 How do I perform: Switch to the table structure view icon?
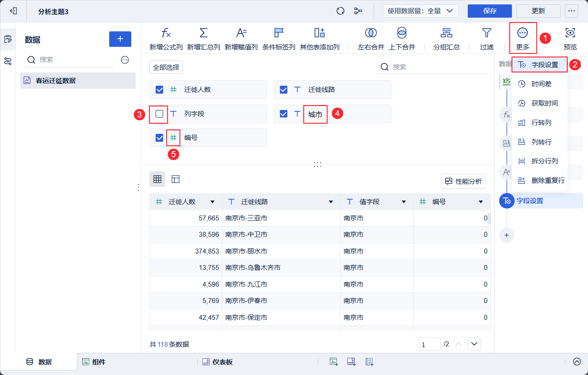(x=176, y=179)
